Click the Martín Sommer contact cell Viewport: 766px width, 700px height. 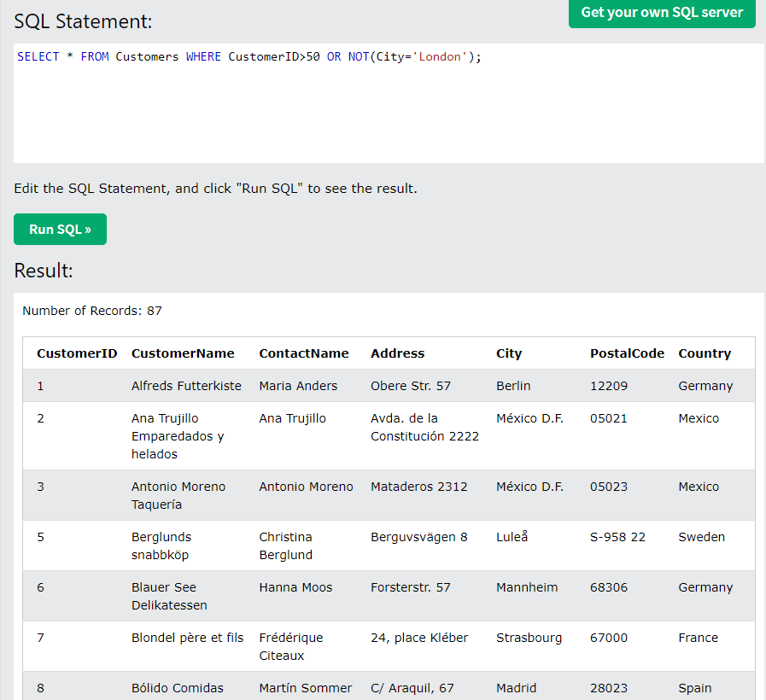coord(306,688)
